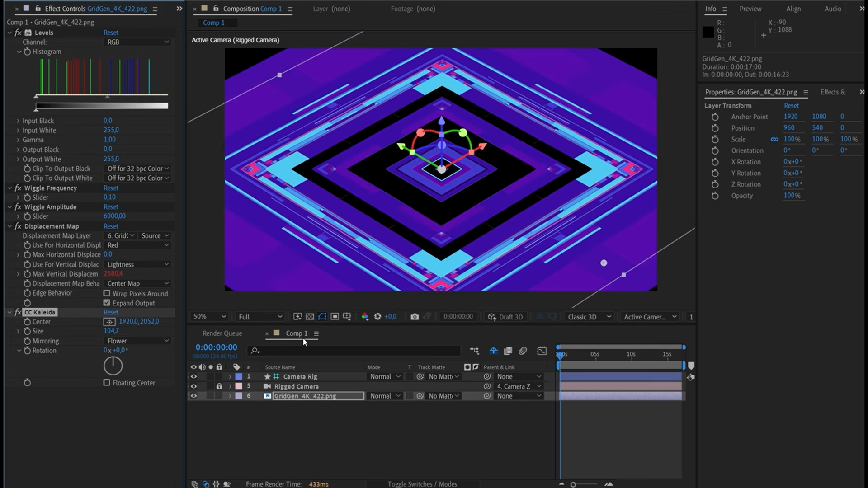Click the Reset Exposure icon
Viewport: 868px width, 488px height.
[x=377, y=317]
